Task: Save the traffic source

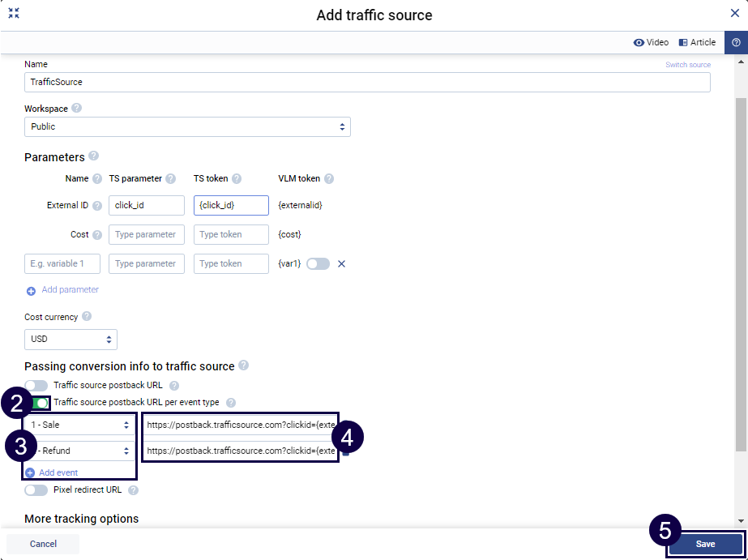Action: 705,544
